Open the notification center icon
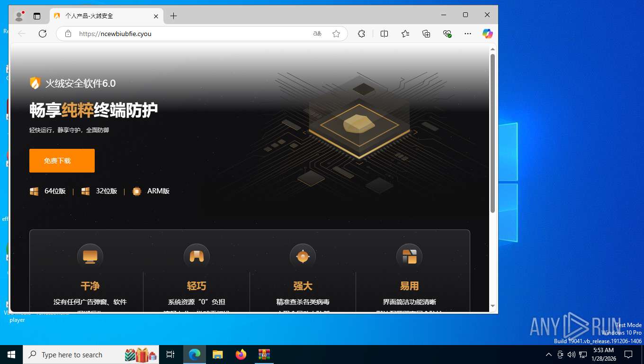This screenshot has height=364, width=644. point(628,355)
